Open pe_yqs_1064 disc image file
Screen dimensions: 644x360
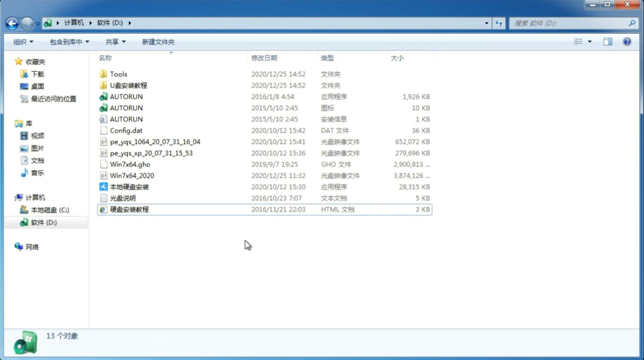point(155,142)
